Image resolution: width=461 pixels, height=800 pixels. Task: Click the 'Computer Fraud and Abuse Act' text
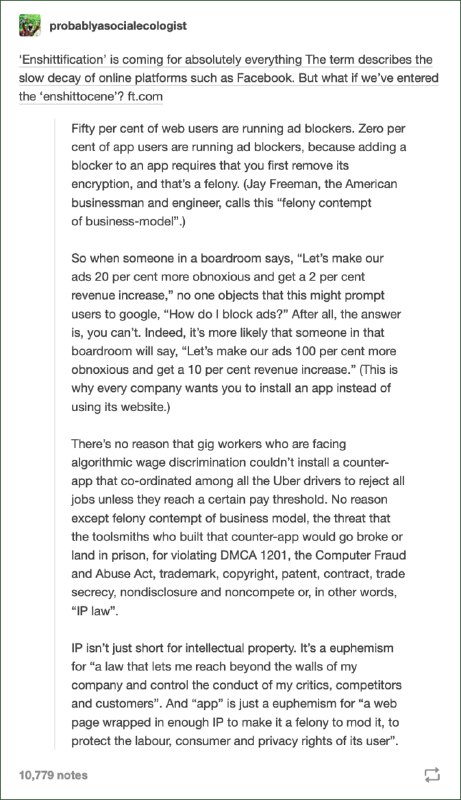[x=239, y=564]
